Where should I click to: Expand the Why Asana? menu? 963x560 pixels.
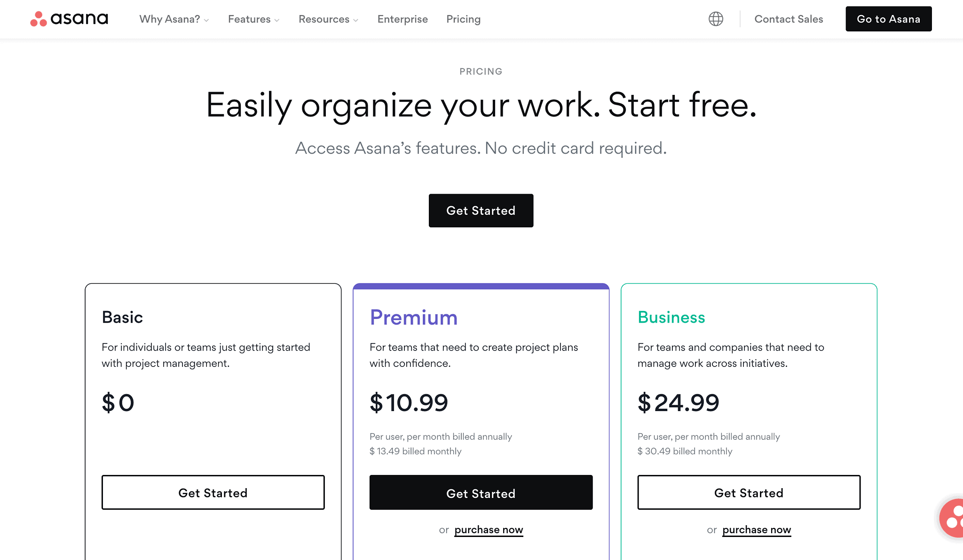pyautogui.click(x=174, y=19)
